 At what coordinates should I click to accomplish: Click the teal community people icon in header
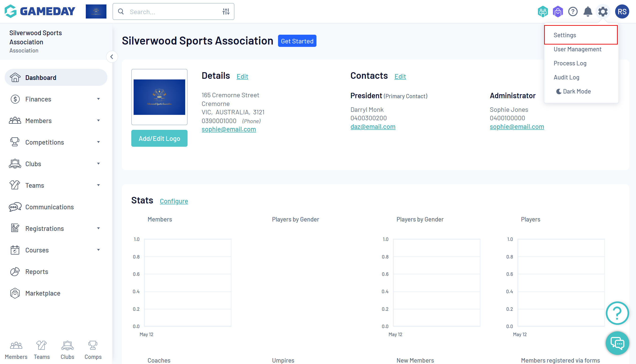pyautogui.click(x=542, y=11)
